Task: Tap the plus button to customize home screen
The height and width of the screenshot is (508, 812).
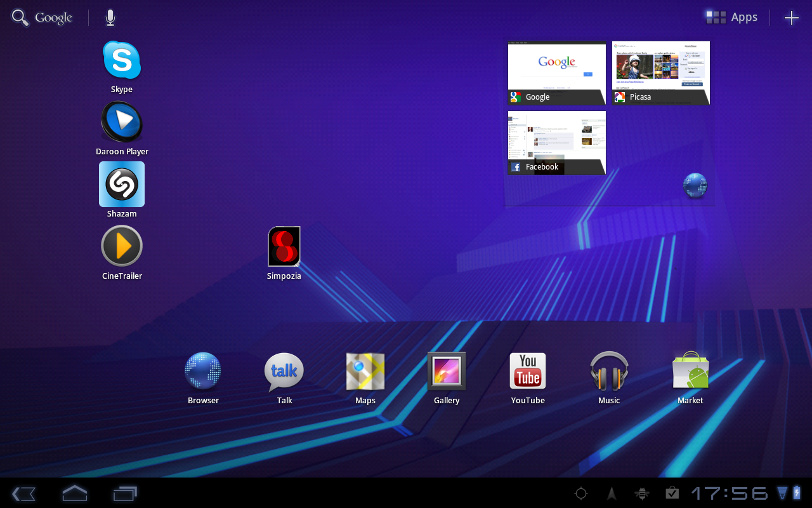Action: click(791, 18)
